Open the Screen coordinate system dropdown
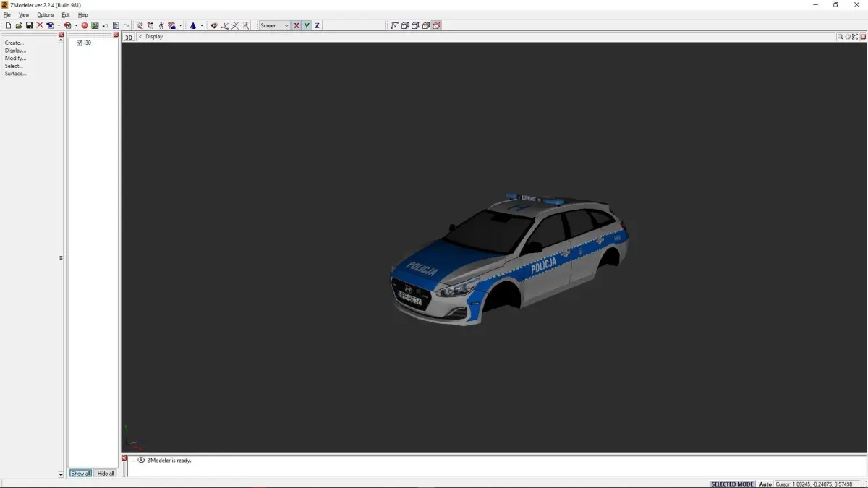This screenshot has height=488, width=868. [x=275, y=25]
